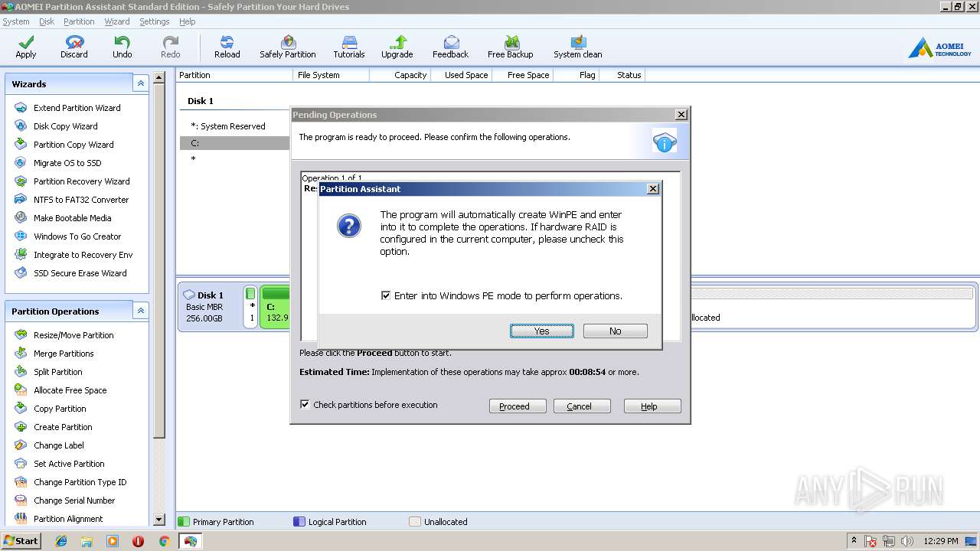Open the Help menu
The height and width of the screenshot is (551, 980).
click(x=188, y=21)
